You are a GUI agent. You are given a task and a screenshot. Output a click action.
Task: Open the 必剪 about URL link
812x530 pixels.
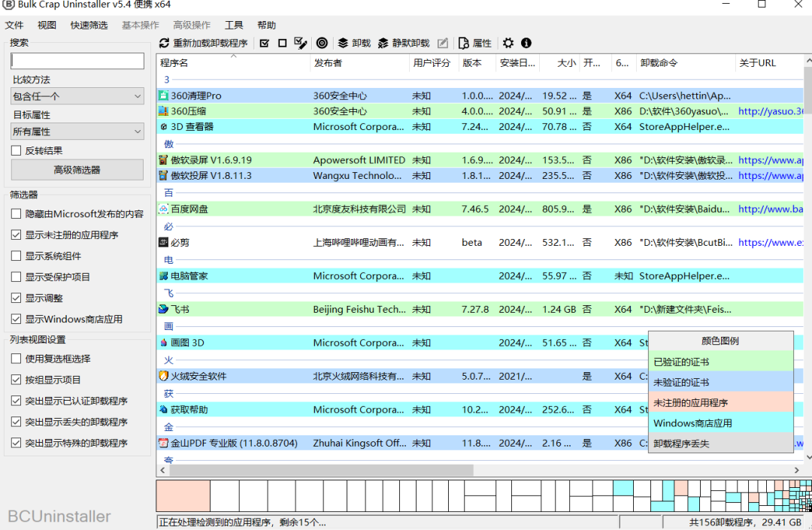point(771,242)
